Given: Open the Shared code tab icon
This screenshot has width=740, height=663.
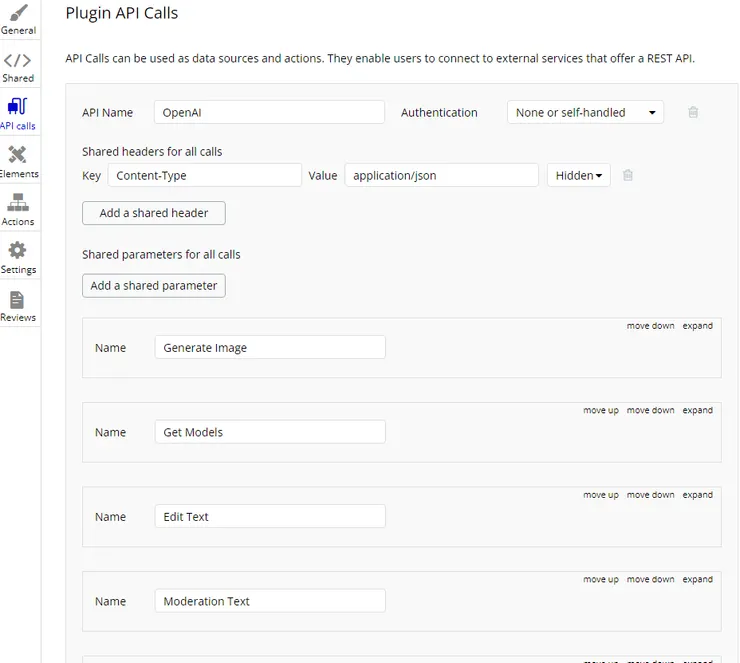Looking at the screenshot, I should click(18, 60).
